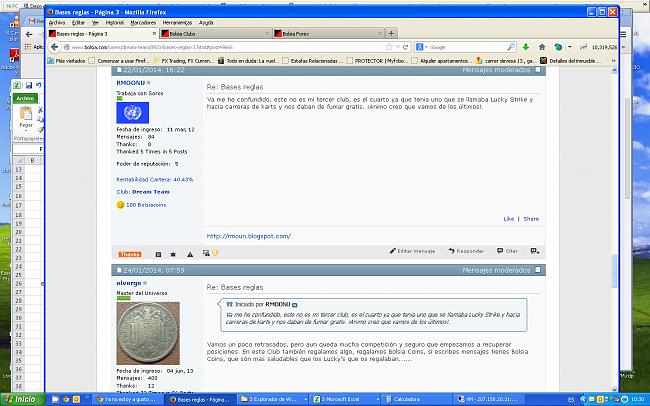Open the Ver menu in Firefox

95,23
